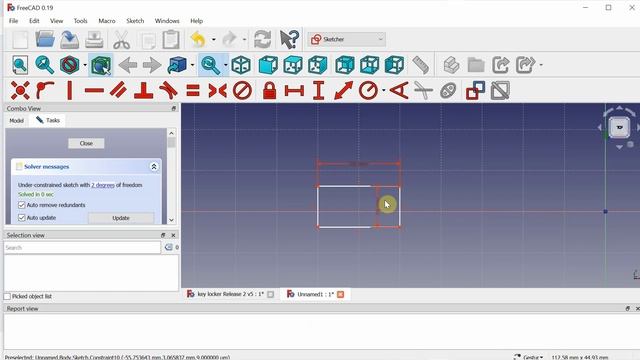Screen dimensions: 640x360
Task: Apply perpendicular constraint
Action: pos(144,90)
